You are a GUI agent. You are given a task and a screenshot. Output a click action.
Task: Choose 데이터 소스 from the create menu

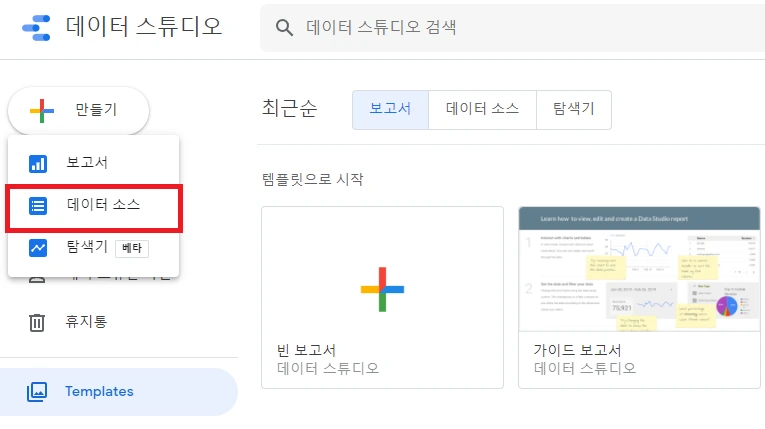coord(94,205)
